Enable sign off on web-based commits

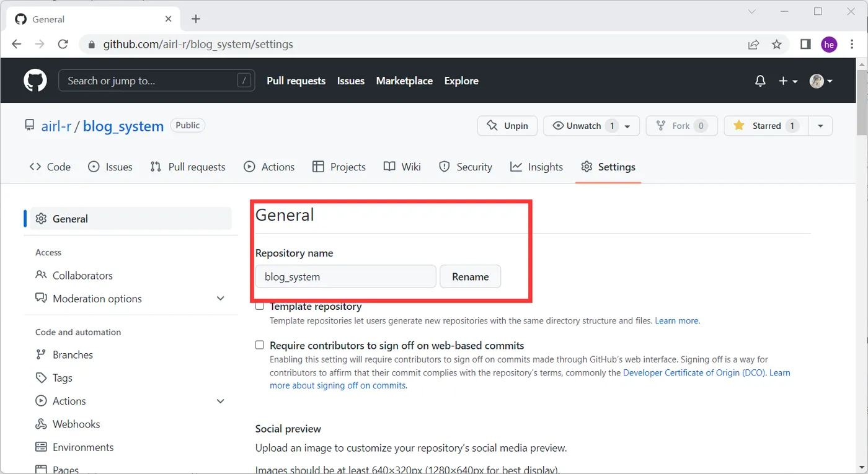260,345
